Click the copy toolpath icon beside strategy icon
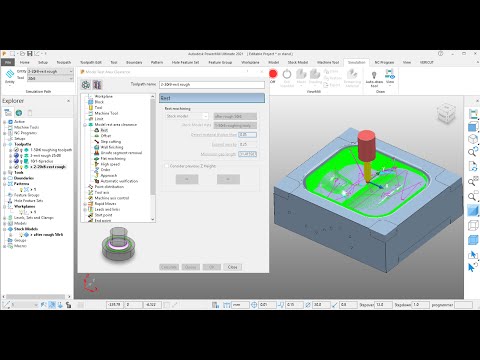The height and width of the screenshot is (360, 480). (97, 85)
